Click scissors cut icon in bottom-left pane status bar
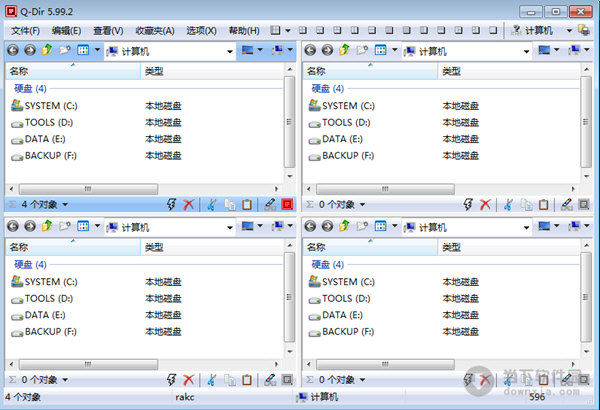This screenshot has width=600, height=410. (x=211, y=380)
